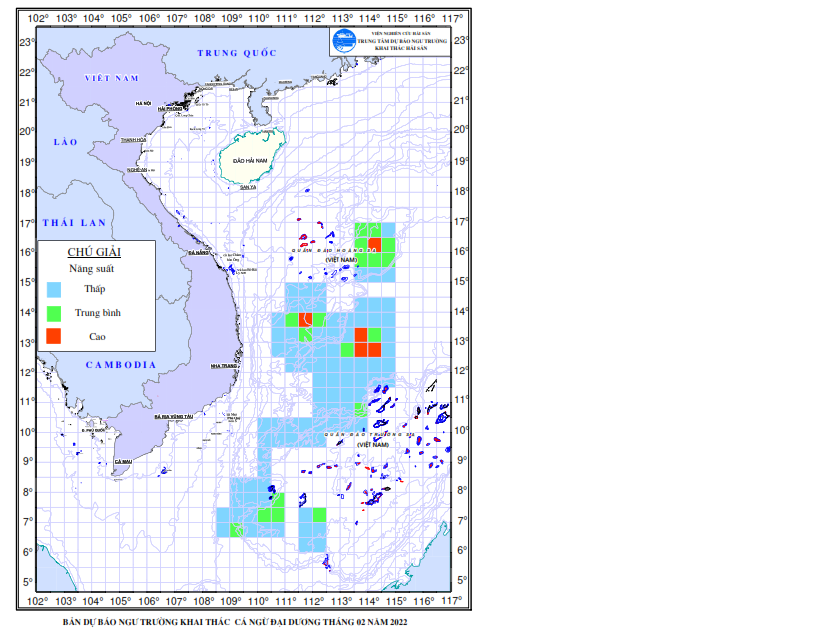This screenshot has height=637, width=819.
Task: Click the green Trung bình legend swatch
Action: pyautogui.click(x=54, y=313)
